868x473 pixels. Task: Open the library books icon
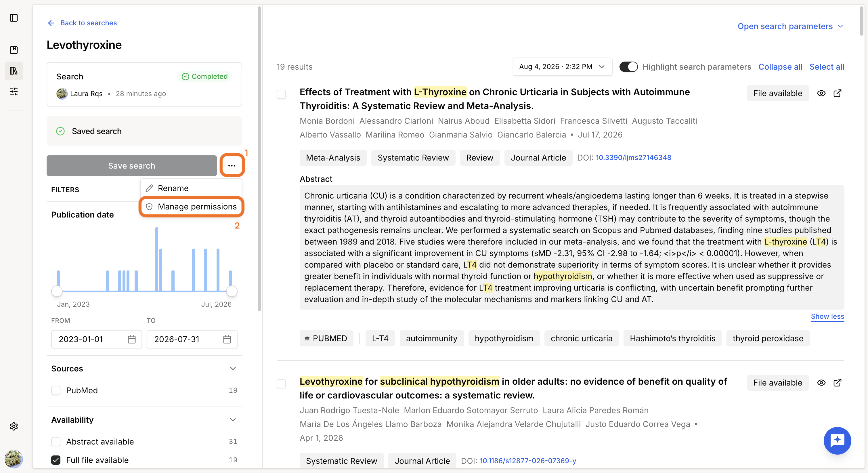point(14,71)
